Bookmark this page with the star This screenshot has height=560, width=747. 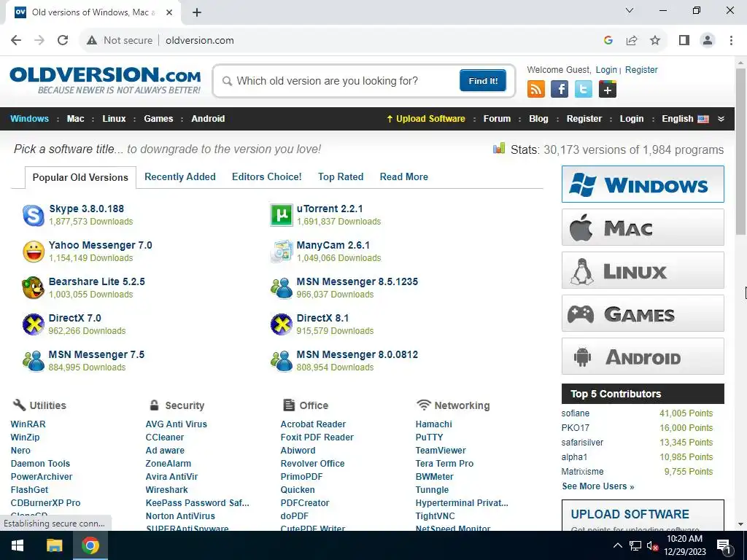coord(655,40)
